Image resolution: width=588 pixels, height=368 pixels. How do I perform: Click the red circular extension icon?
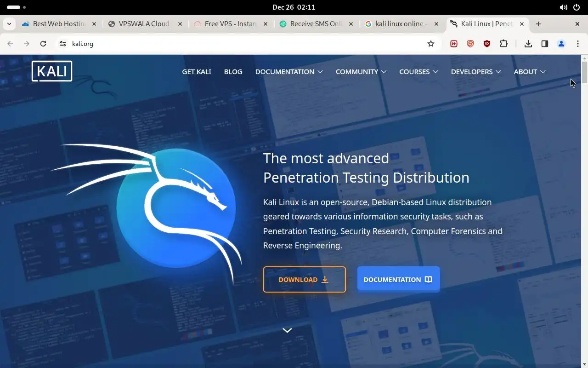[x=470, y=44]
